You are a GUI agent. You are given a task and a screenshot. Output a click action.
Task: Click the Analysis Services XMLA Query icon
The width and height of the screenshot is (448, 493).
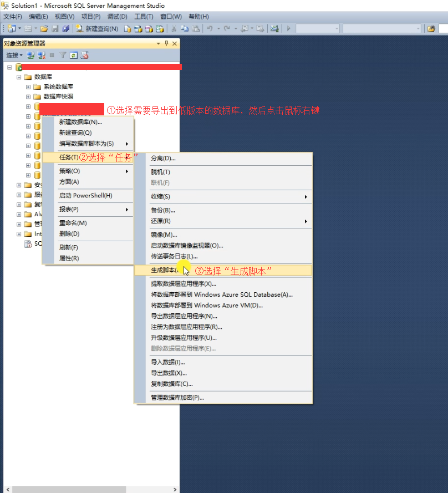(x=160, y=29)
